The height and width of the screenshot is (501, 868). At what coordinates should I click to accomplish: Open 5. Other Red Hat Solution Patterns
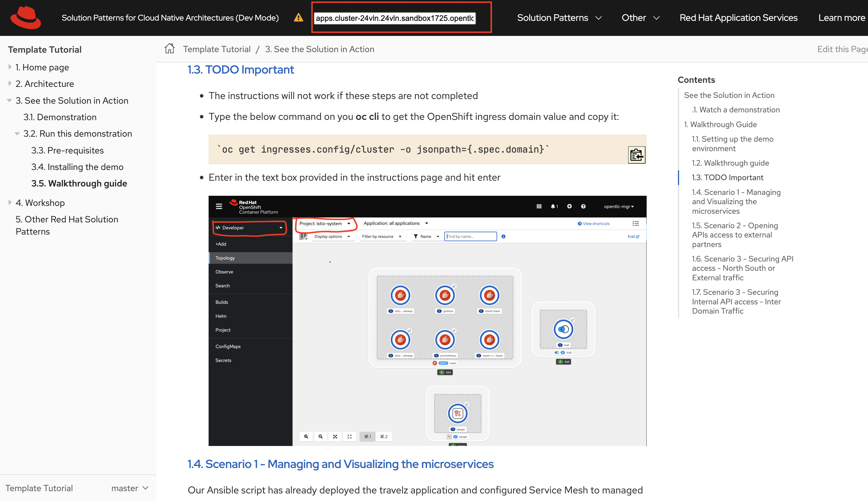(x=67, y=225)
